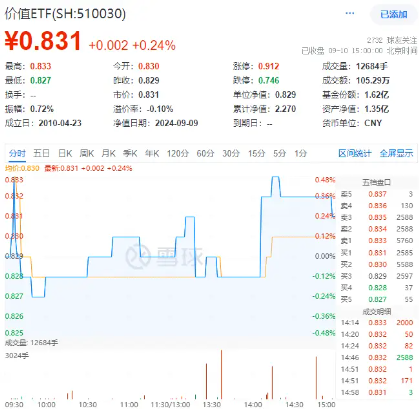Click the ¥0.831 current price
419x410 pixels.
43,41
